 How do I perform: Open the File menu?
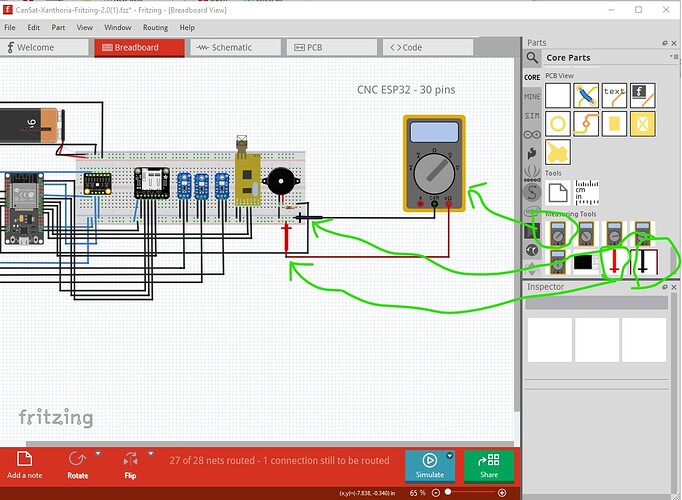coord(10,27)
